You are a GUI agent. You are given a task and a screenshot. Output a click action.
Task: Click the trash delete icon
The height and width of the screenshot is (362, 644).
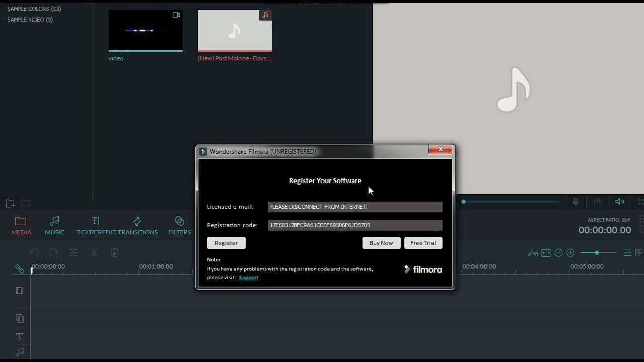[x=114, y=253]
